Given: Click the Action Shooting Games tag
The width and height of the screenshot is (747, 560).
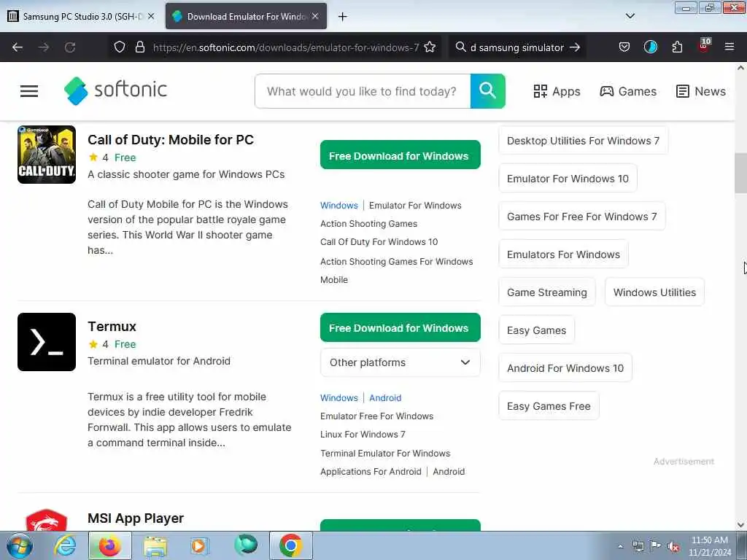Looking at the screenshot, I should [368, 224].
